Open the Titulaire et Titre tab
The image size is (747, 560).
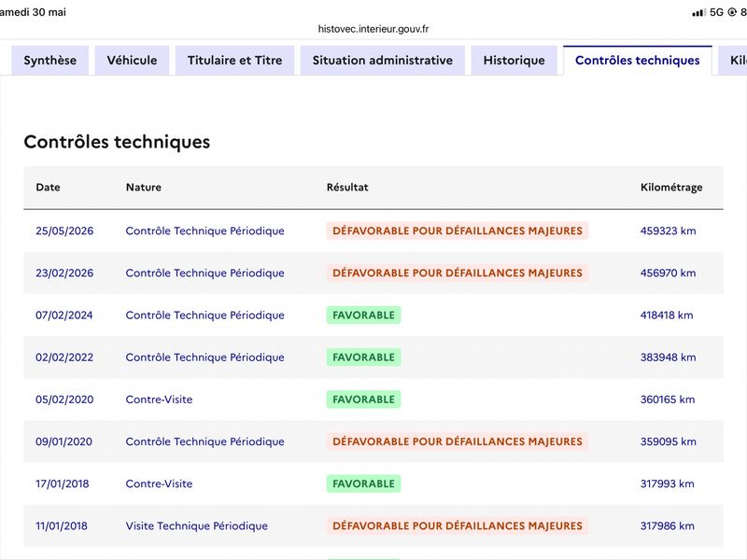(x=235, y=61)
